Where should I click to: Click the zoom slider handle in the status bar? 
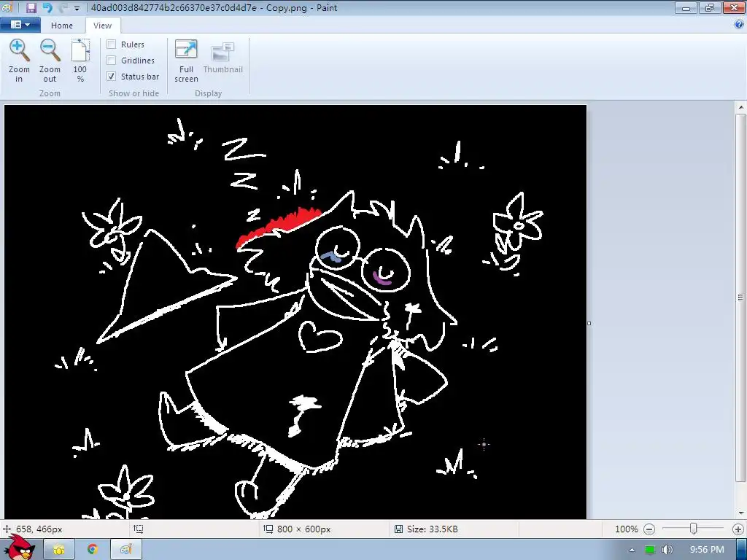click(694, 529)
